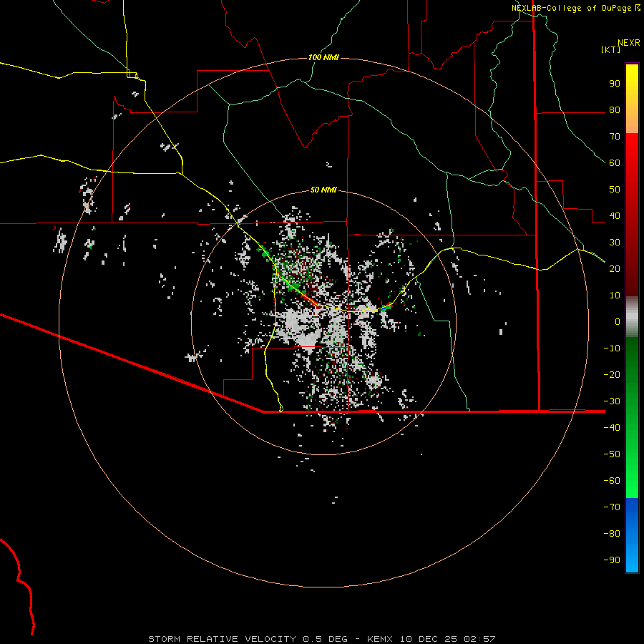Viewport: 644px width, 644px height.
Task: Click the 10 value on the velocity scale
Action: [x=615, y=296]
